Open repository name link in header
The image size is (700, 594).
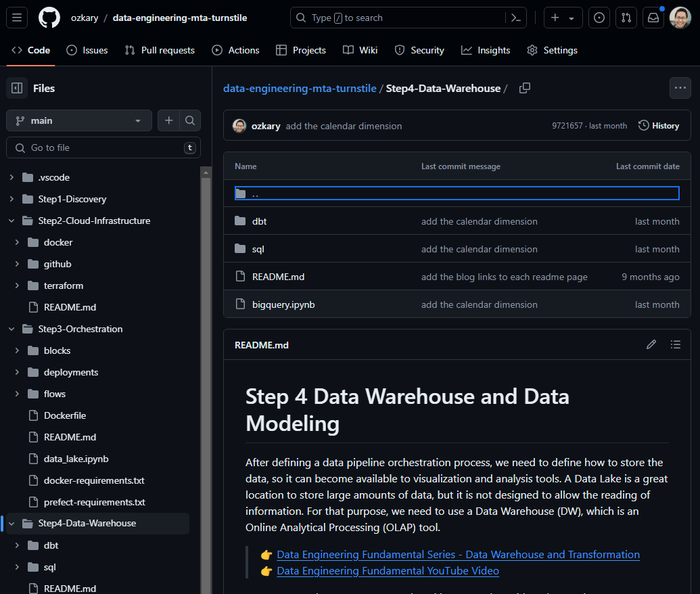point(180,18)
